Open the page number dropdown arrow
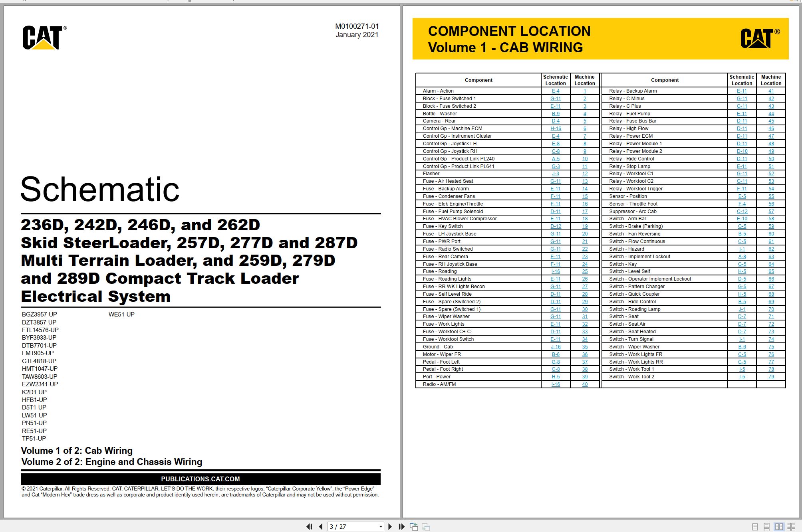This screenshot has height=532, width=802. (x=380, y=527)
